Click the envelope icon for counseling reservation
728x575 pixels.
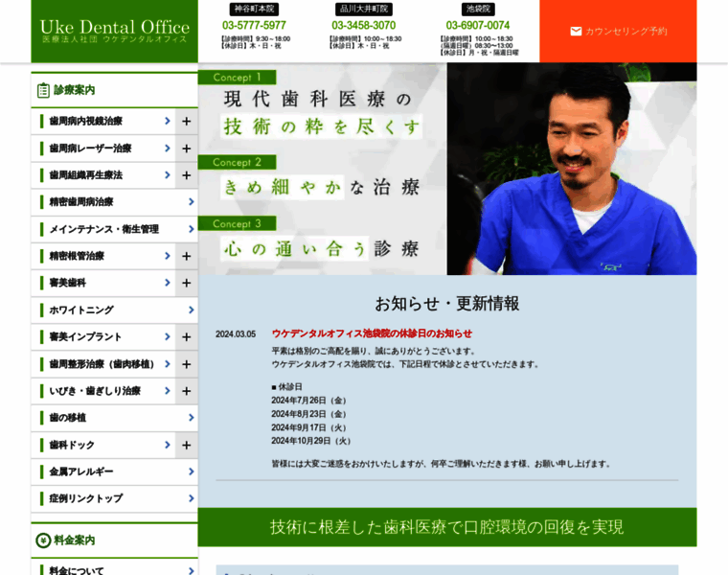click(576, 32)
